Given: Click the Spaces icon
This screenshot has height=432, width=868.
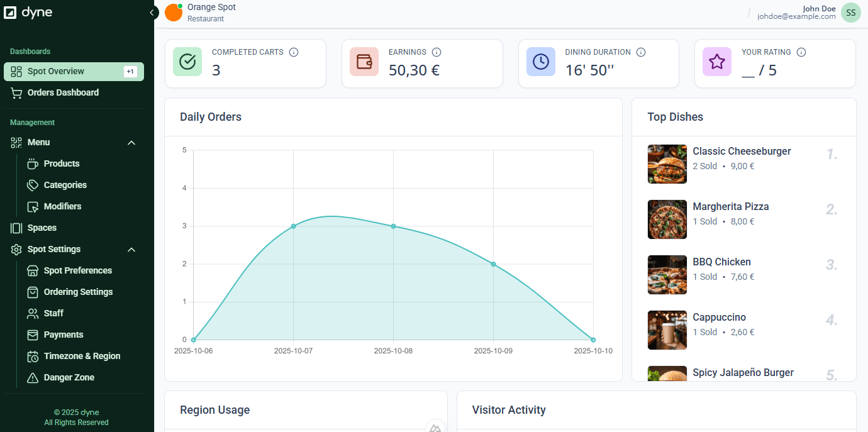Looking at the screenshot, I should click(16, 228).
